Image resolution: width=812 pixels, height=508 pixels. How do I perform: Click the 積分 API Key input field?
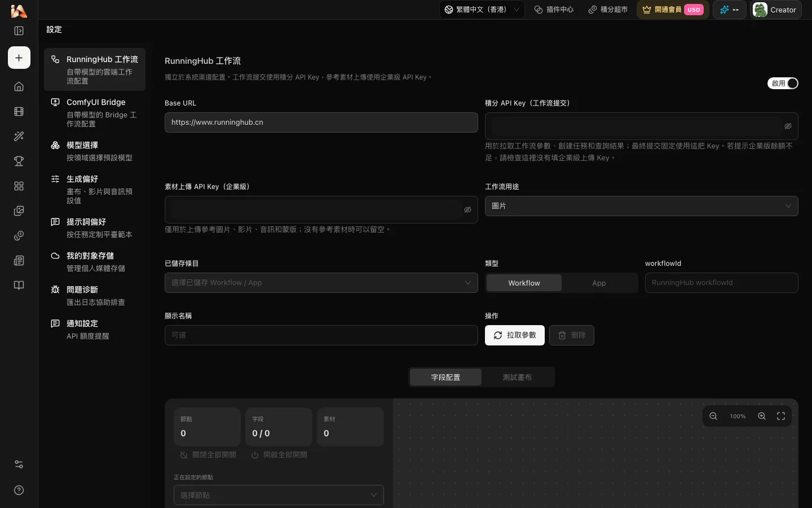(641, 126)
